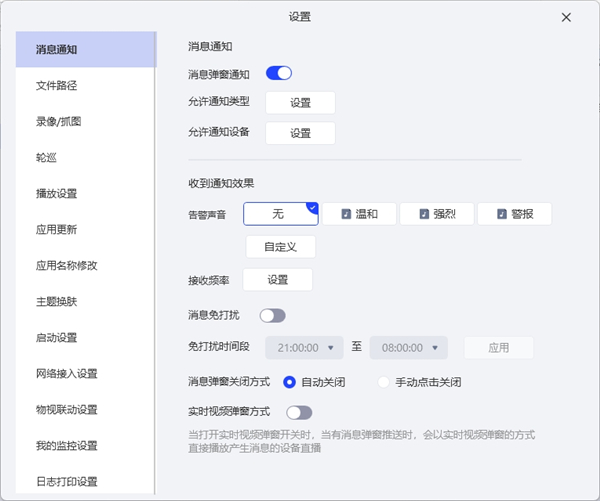The height and width of the screenshot is (501, 600).
Task: Open the 网络接入设置 section
Action: [x=66, y=373]
